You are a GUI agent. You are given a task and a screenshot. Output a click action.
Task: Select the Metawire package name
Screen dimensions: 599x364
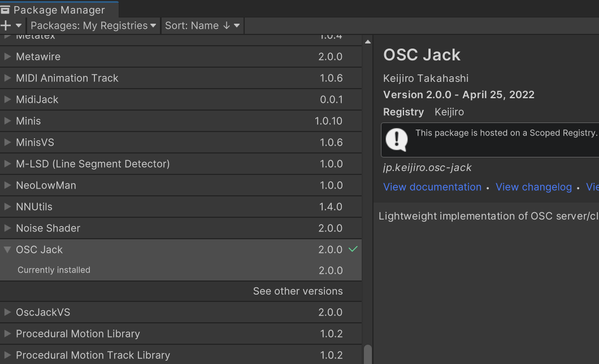point(38,56)
